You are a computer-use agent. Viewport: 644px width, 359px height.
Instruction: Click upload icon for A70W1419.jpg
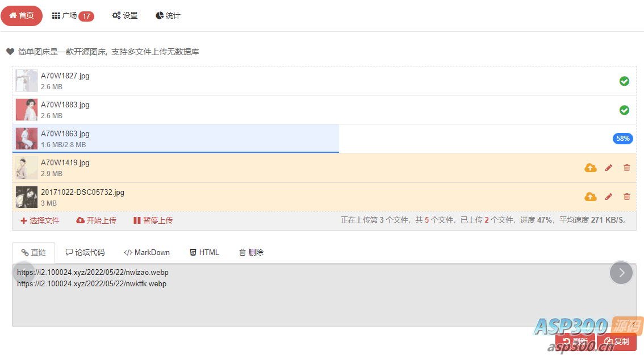coord(591,168)
